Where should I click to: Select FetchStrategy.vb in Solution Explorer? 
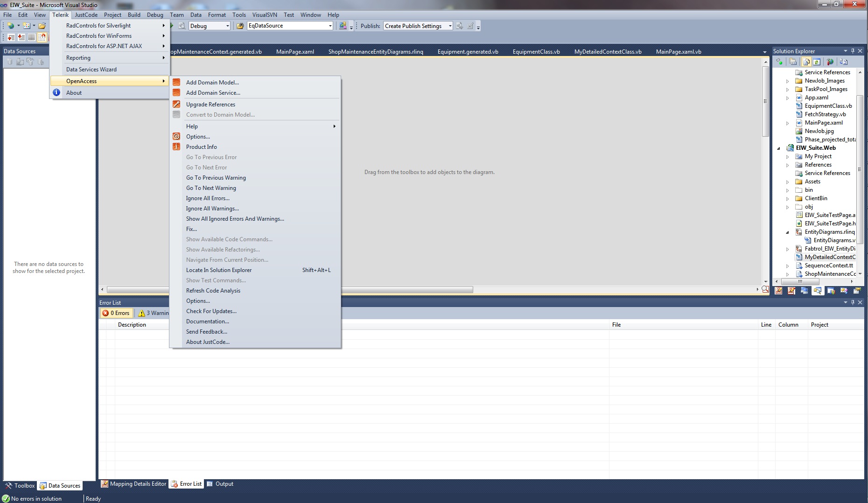pos(825,114)
